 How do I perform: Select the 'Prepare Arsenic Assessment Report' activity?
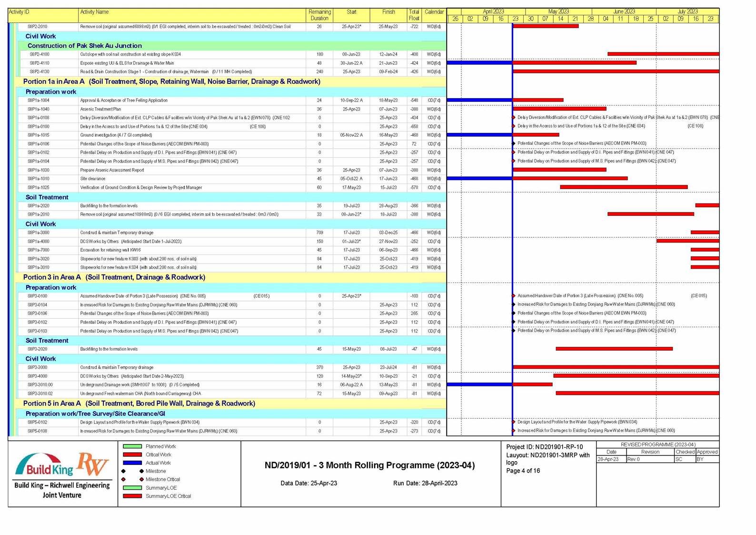(x=112, y=170)
